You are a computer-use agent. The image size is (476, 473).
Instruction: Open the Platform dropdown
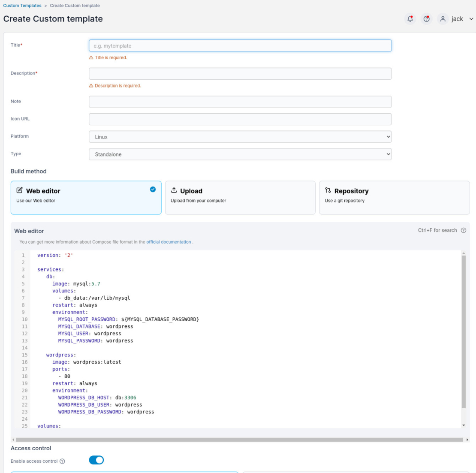240,136
